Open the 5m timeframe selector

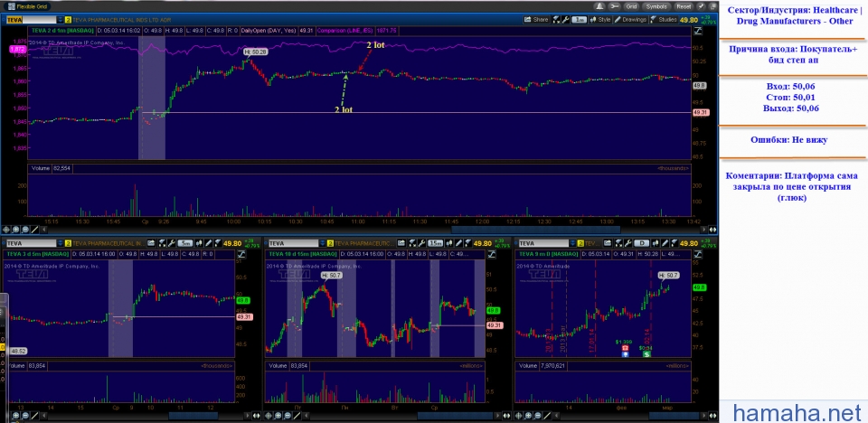click(185, 243)
